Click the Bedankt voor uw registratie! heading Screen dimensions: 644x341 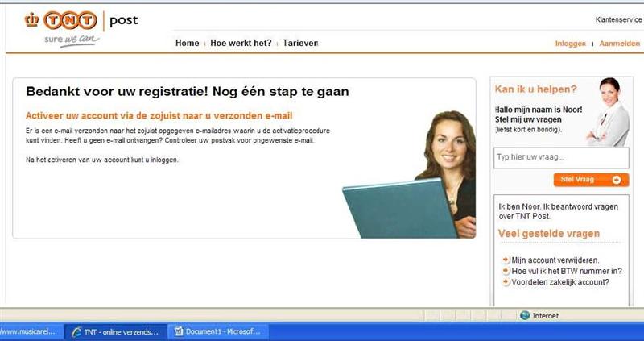coord(188,91)
